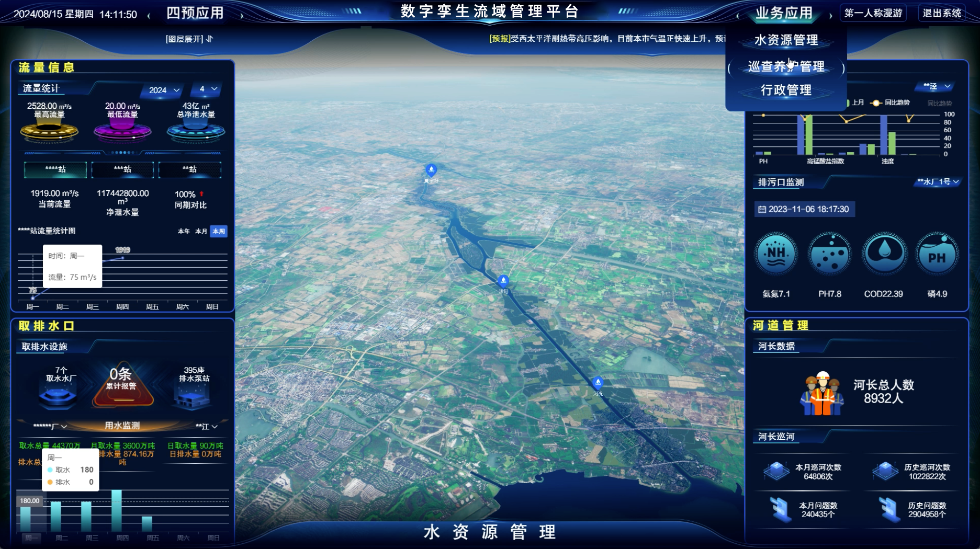Click the purple lowest flow gauge icon
This screenshot has height=549, width=980.
click(122, 131)
